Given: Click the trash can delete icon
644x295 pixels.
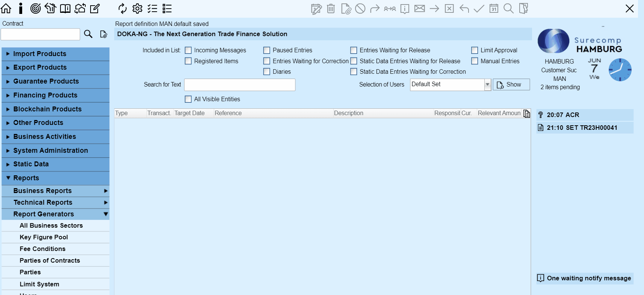Looking at the screenshot, I should tap(331, 8).
